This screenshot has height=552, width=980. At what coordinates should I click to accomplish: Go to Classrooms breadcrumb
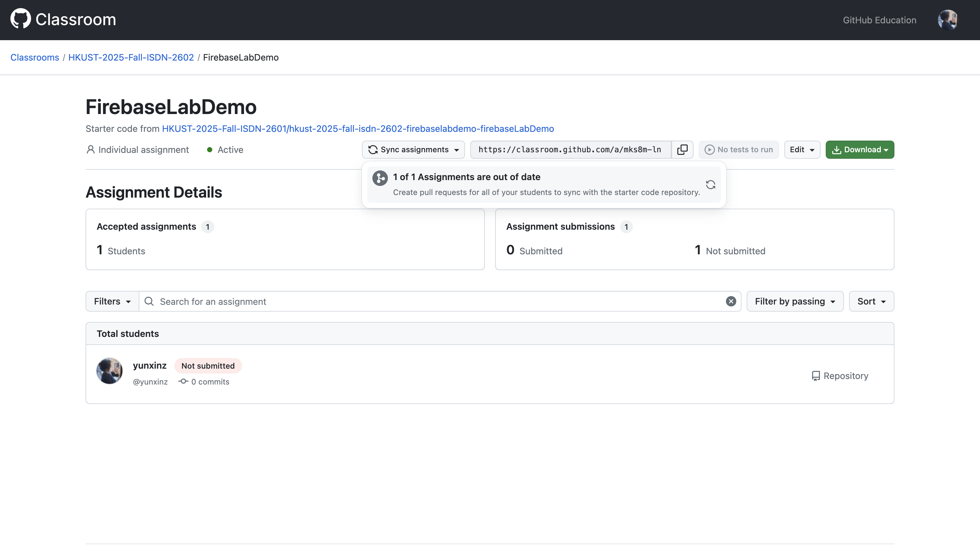tap(35, 57)
